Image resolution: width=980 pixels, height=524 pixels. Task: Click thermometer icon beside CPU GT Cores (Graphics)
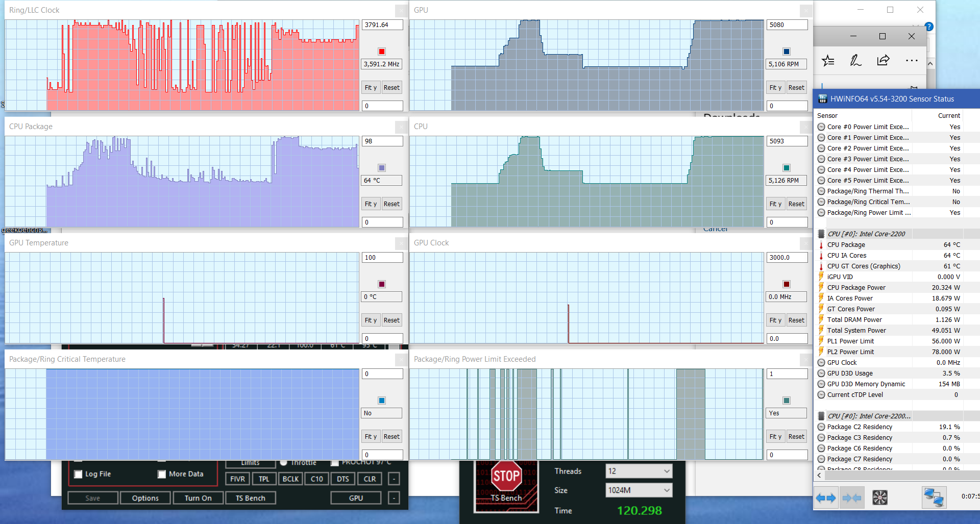pos(821,266)
